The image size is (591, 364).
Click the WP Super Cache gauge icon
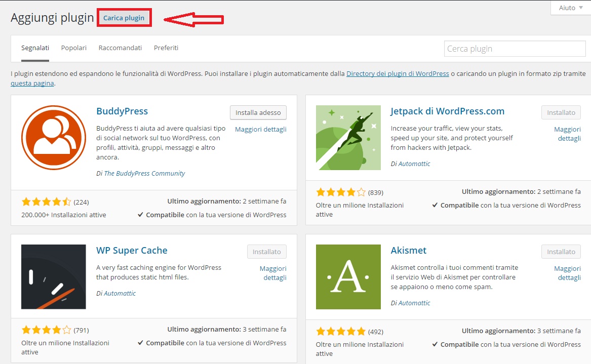click(54, 277)
